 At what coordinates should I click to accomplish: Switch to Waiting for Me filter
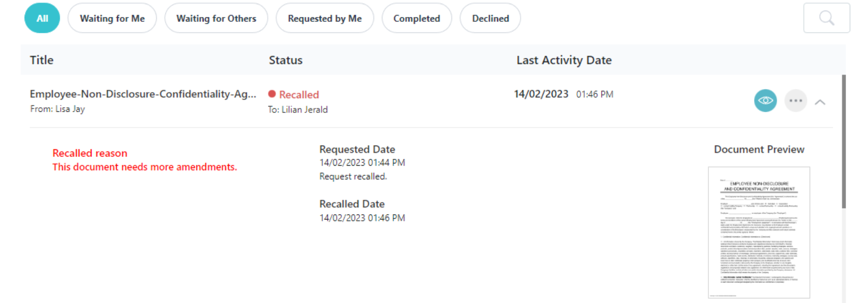(x=112, y=18)
